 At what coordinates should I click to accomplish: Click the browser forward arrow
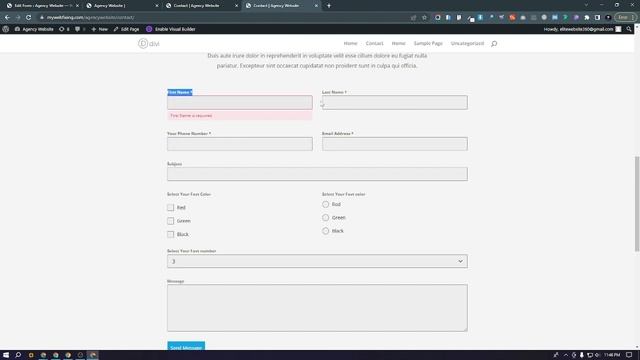[x=18, y=18]
